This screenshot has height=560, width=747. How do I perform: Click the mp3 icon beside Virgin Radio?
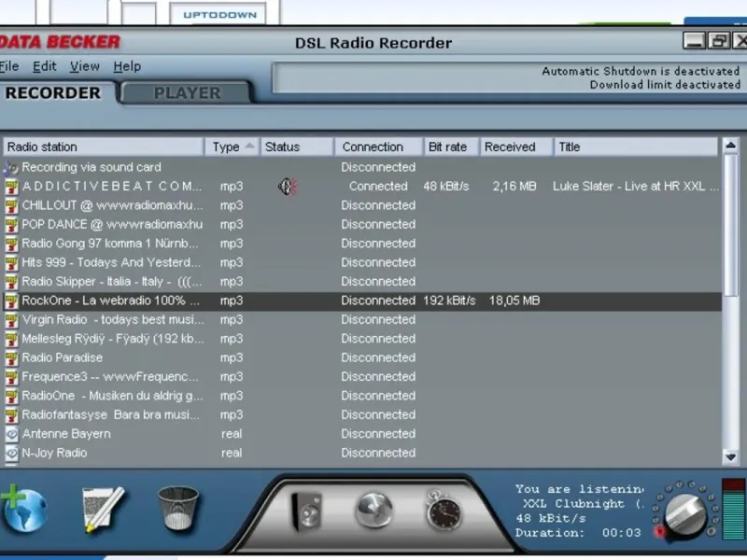[x=11, y=319]
